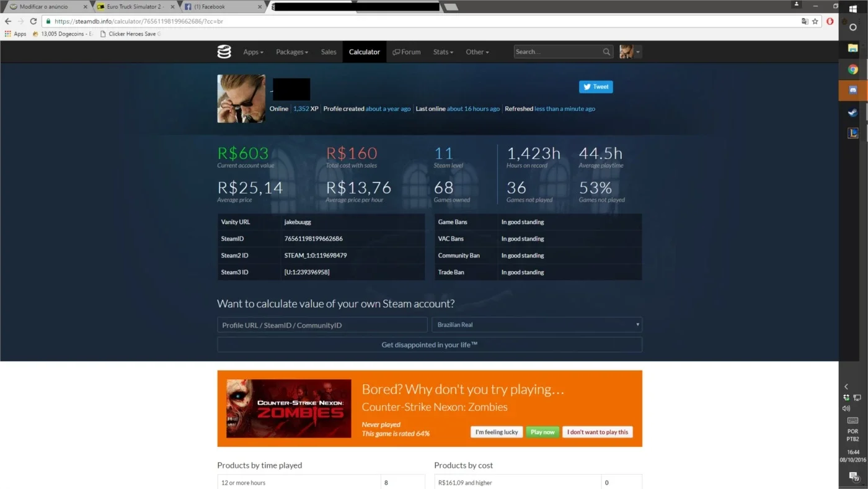868x489 pixels.
Task: Bookmark this page with the star icon
Action: pos(815,21)
